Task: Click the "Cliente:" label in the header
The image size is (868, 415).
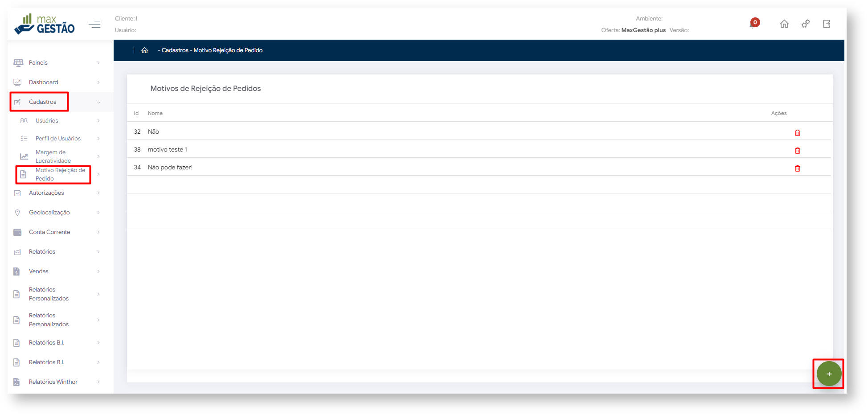Action: tap(125, 18)
